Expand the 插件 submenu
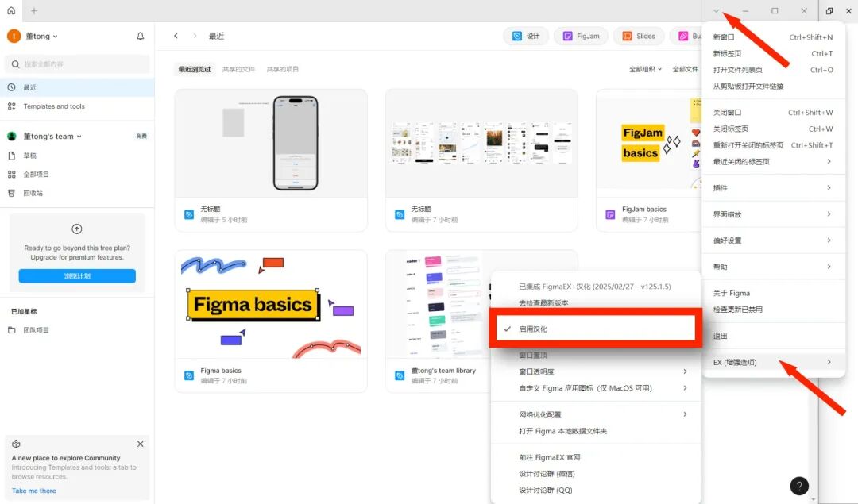The image size is (858, 504). tap(773, 188)
